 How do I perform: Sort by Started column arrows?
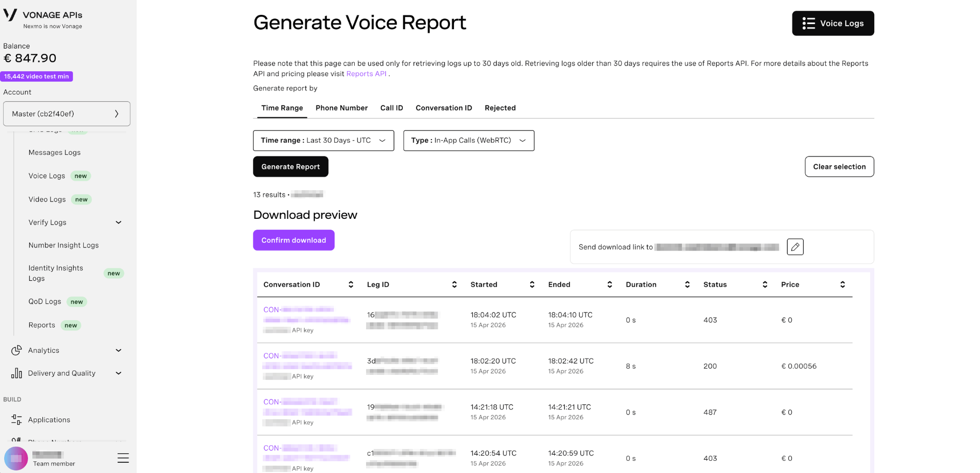532,285
